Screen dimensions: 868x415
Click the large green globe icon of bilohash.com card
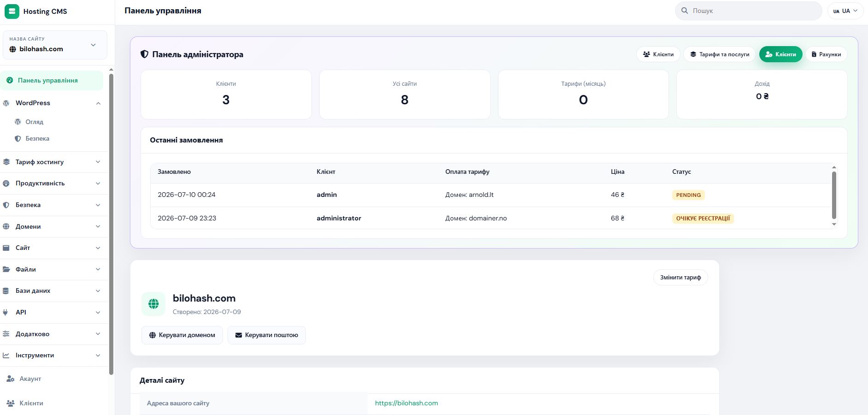[x=153, y=304]
